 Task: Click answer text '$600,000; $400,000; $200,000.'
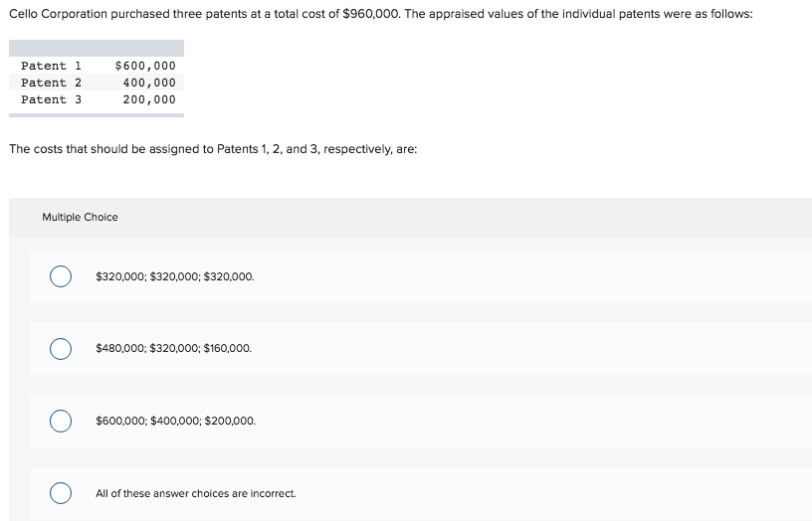coord(175,421)
